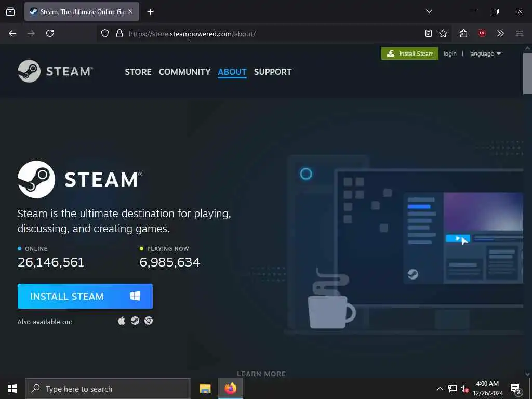532x399 pixels.
Task: Click the browser back arrow
Action: coord(12,33)
